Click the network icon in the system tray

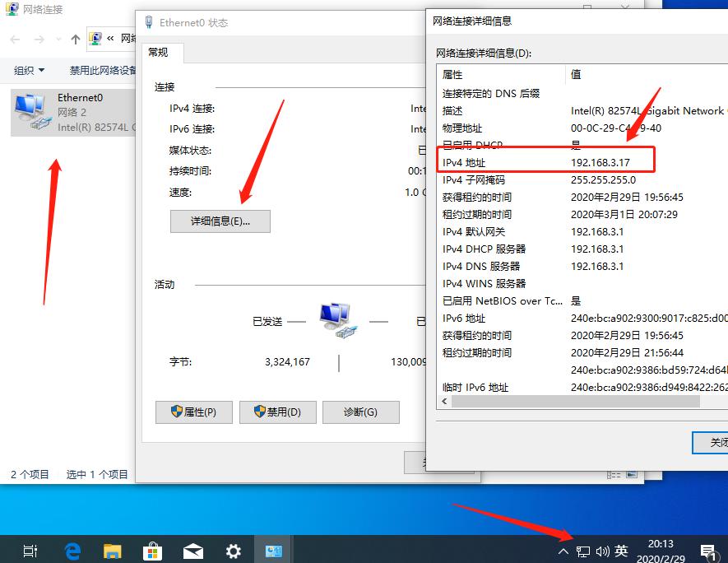click(x=584, y=551)
